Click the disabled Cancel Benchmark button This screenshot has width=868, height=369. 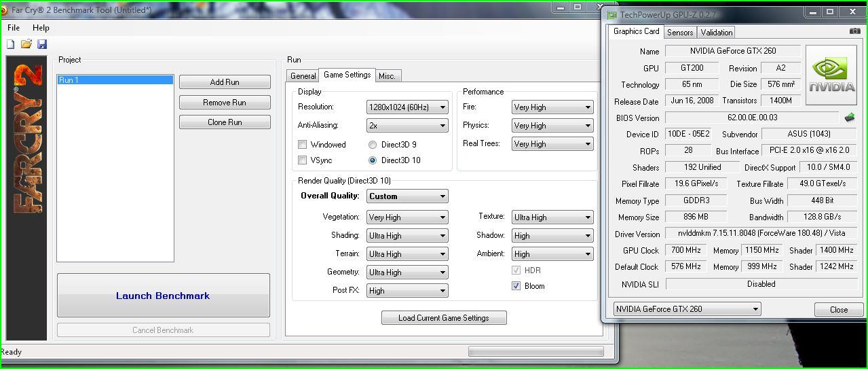coord(163,330)
